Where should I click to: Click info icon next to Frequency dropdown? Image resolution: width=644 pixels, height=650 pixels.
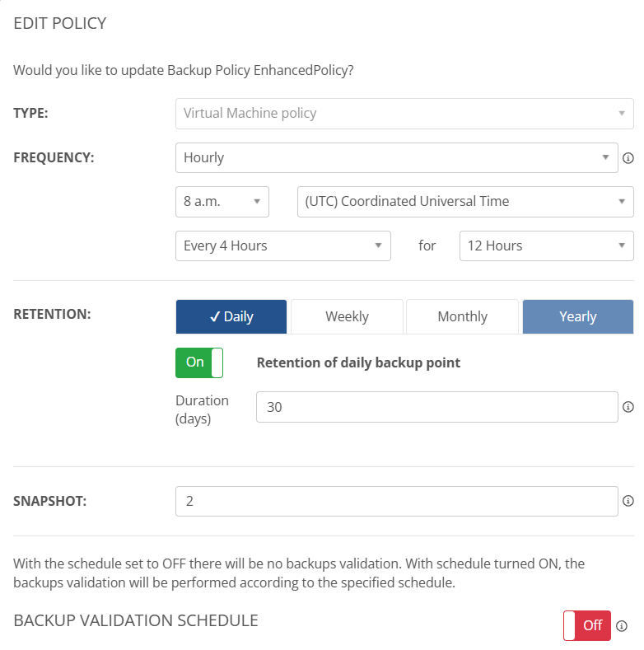[628, 158]
